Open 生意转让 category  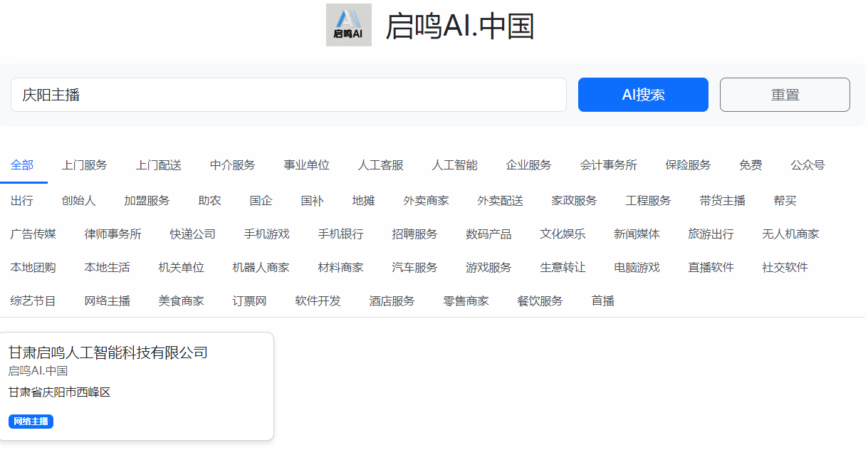(563, 267)
